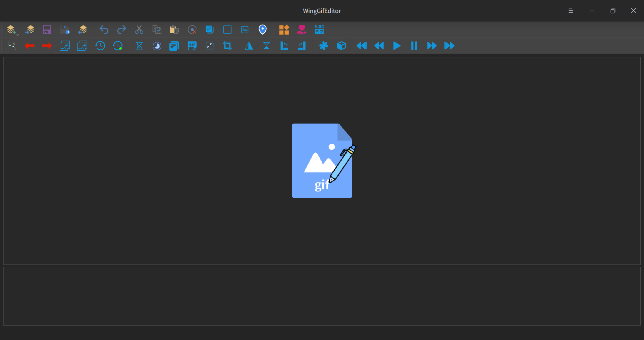Viewport: 644px width, 340px height.
Task: Open a GIF using the import layers icon
Action: (x=30, y=30)
